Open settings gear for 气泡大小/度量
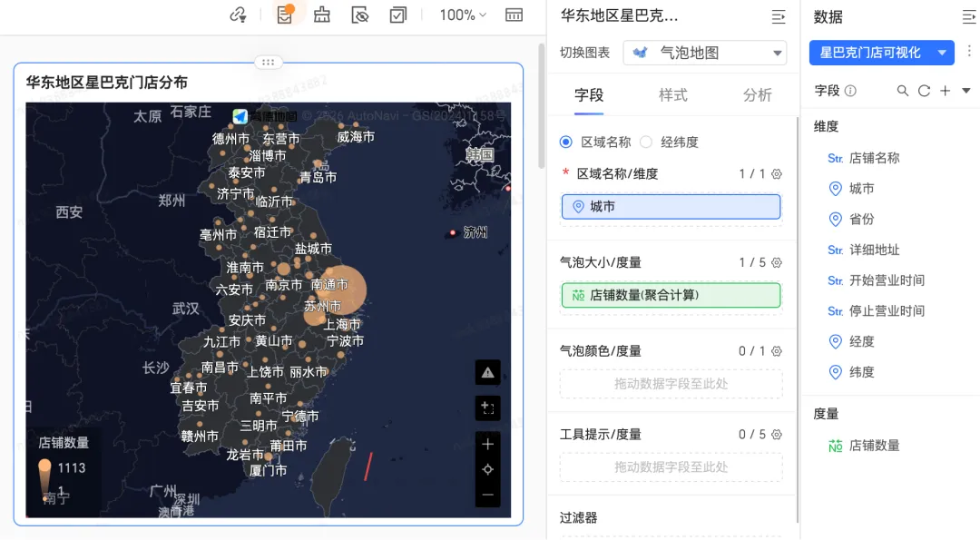Image resolution: width=980 pixels, height=540 pixels. [x=776, y=262]
